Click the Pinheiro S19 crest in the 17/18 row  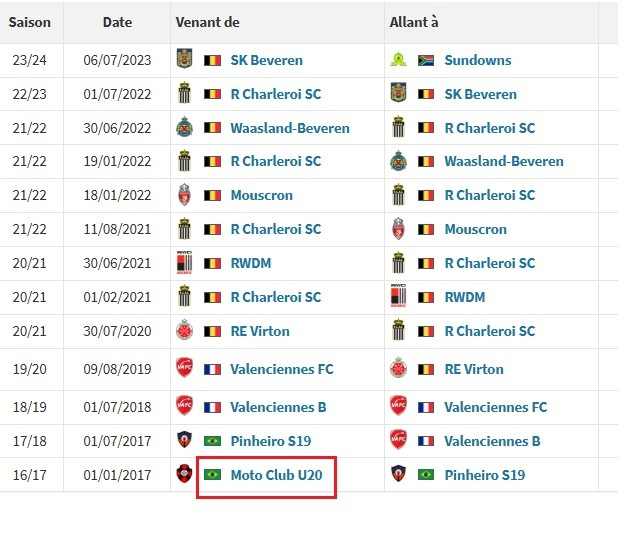(x=184, y=440)
